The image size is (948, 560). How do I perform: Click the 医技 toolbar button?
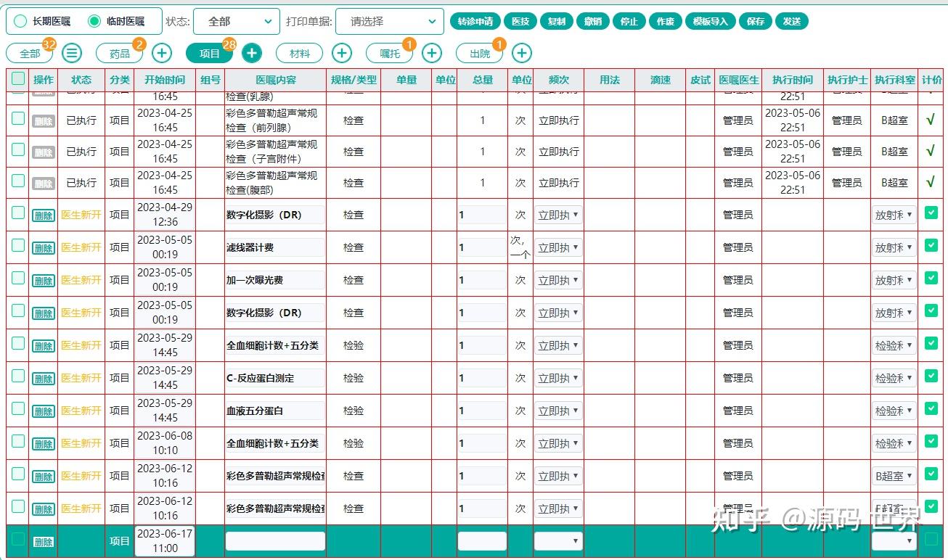[520, 21]
